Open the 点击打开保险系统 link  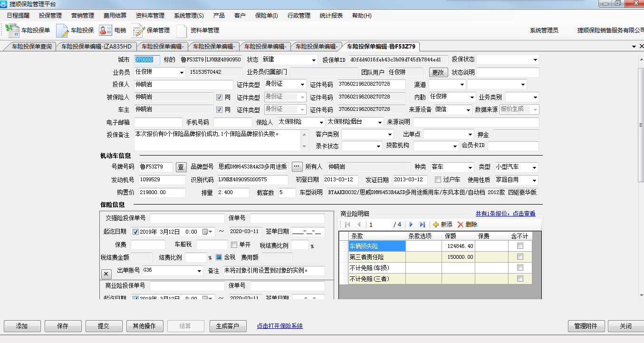[279, 326]
